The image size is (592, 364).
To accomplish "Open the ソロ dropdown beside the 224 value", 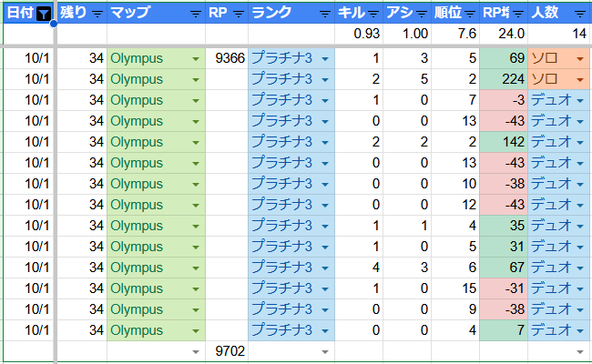I will [x=579, y=79].
